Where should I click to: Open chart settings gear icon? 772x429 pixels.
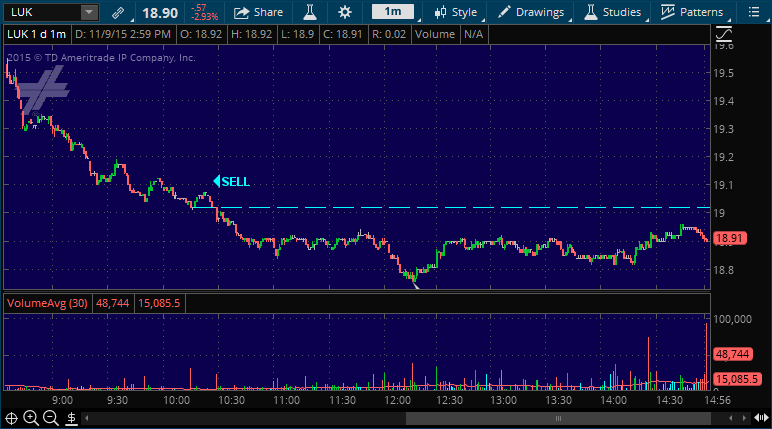[345, 12]
